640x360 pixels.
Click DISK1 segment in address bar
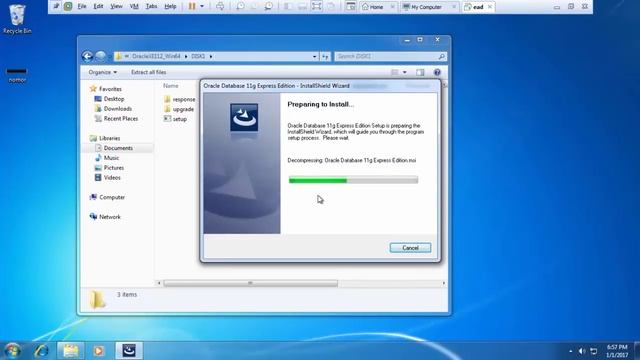pos(198,56)
